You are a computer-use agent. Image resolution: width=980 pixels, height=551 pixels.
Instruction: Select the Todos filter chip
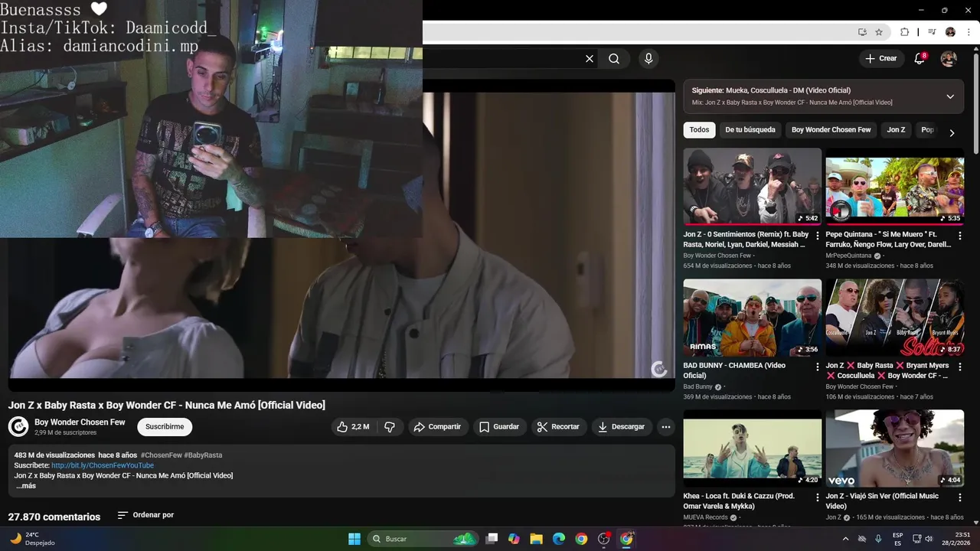[x=699, y=130]
